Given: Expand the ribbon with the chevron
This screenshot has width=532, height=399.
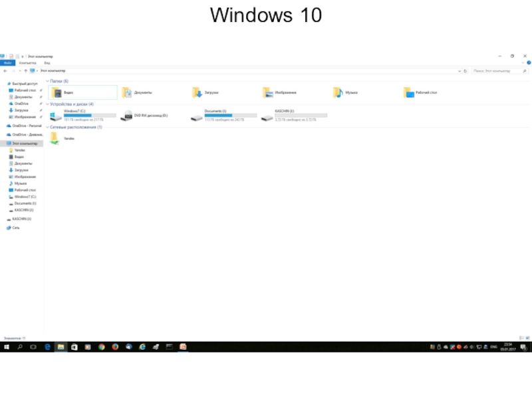Looking at the screenshot, I should [523, 63].
